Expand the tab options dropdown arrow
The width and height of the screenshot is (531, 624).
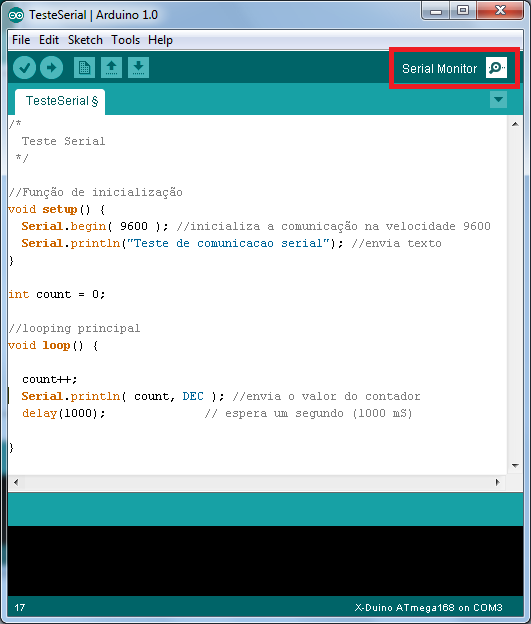pos(498,99)
